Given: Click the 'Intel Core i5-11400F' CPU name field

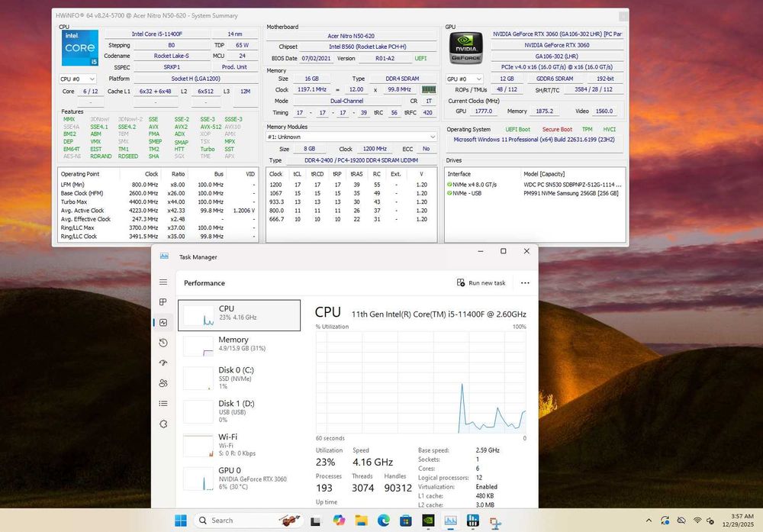Looking at the screenshot, I should pos(156,34).
